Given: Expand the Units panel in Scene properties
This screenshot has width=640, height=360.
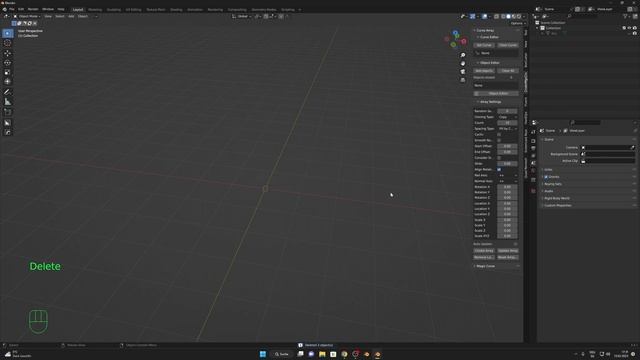Looking at the screenshot, I should (547, 169).
